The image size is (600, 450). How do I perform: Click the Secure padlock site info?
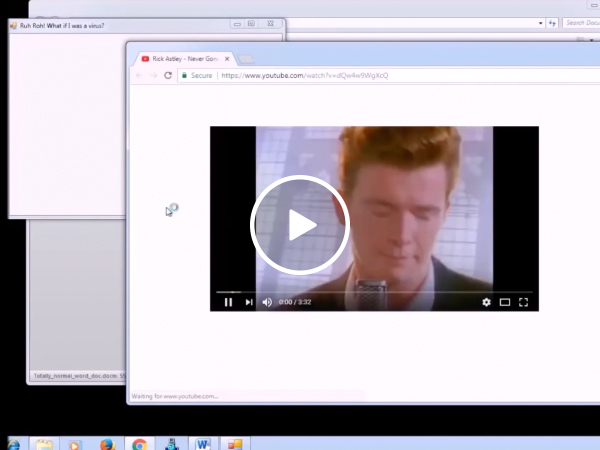(197, 75)
